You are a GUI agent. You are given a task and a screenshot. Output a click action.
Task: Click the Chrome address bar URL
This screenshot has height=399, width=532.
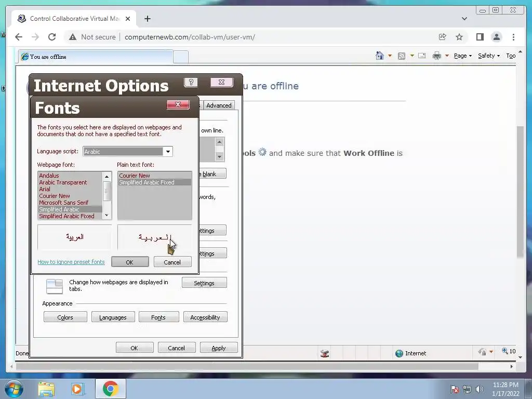(x=190, y=37)
